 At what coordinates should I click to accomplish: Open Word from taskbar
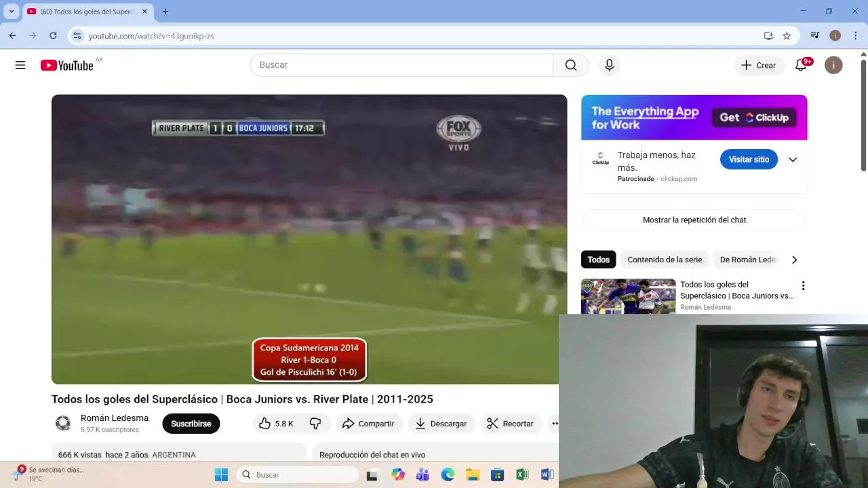coord(547,475)
